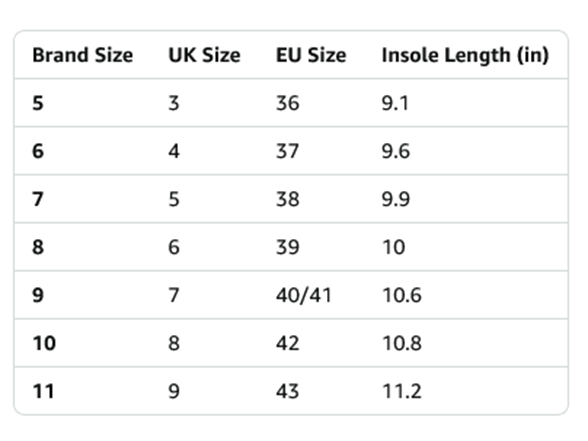Viewport: 588px width, 441px height.
Task: Click the EU size 40/41 cell
Action: (x=304, y=295)
